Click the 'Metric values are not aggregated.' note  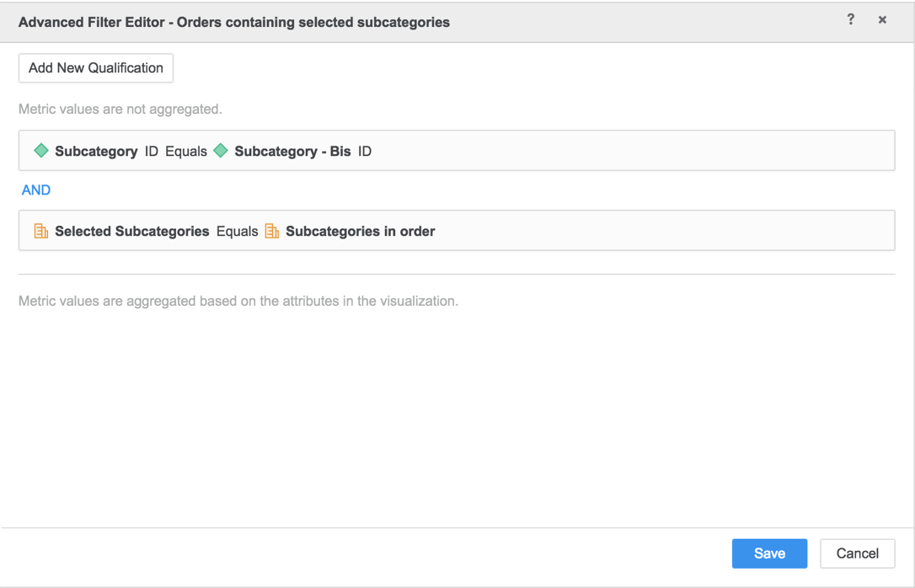pos(120,109)
